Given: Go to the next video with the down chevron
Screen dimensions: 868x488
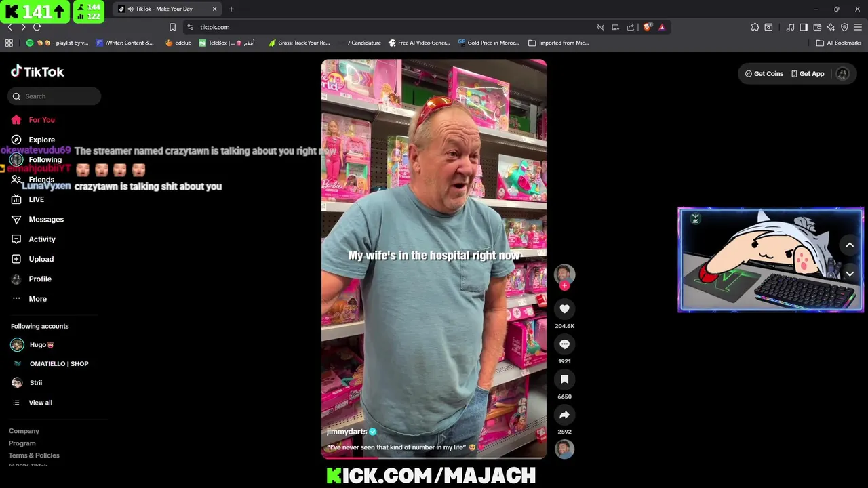Looking at the screenshot, I should [850, 274].
